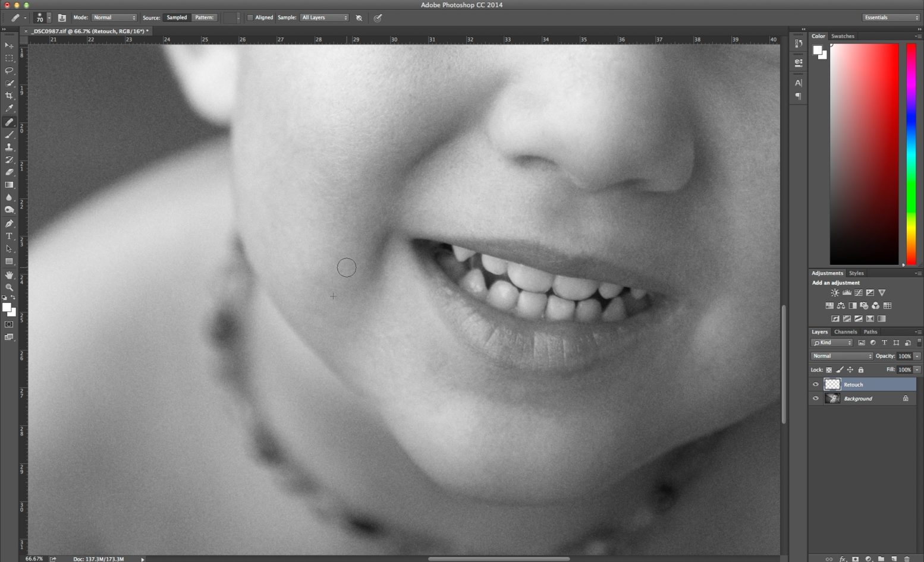Toggle Background layer visibility
Viewport: 924px width, 562px height.
[x=816, y=398]
